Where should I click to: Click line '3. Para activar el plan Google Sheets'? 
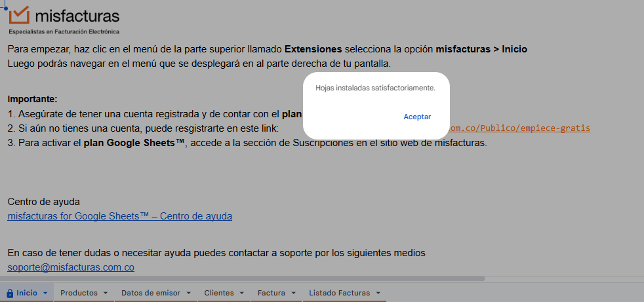point(247,143)
